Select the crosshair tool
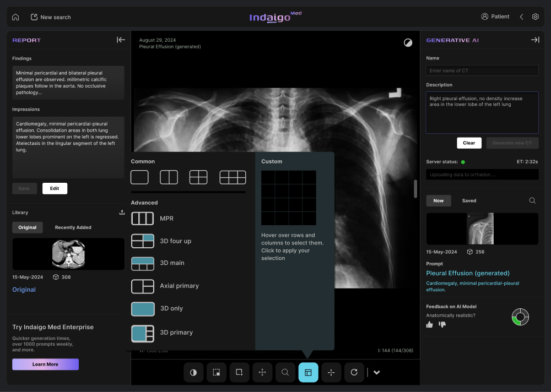551x392 pixels. [x=331, y=372]
